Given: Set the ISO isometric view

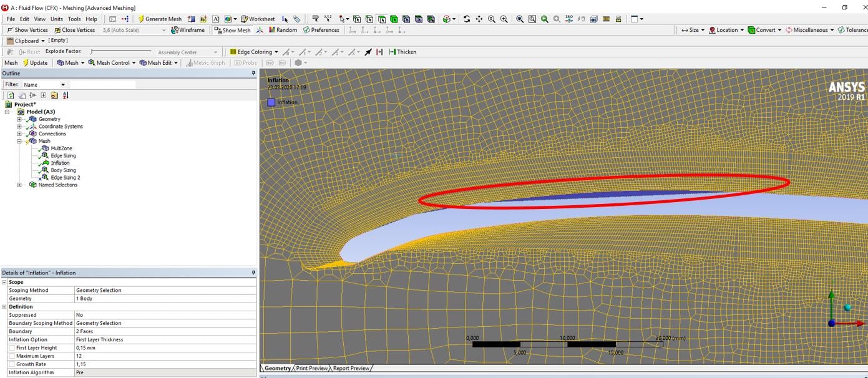Looking at the screenshot, I should (x=569, y=19).
